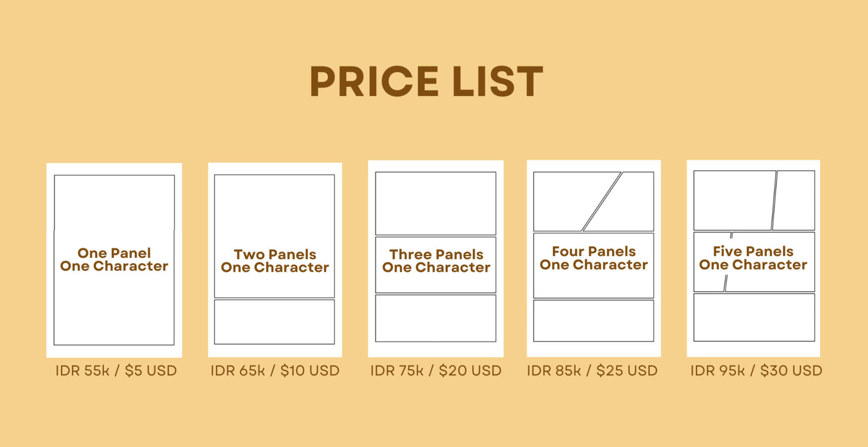Click top panel of Three Panels layout
The image size is (868, 447).
[435, 203]
